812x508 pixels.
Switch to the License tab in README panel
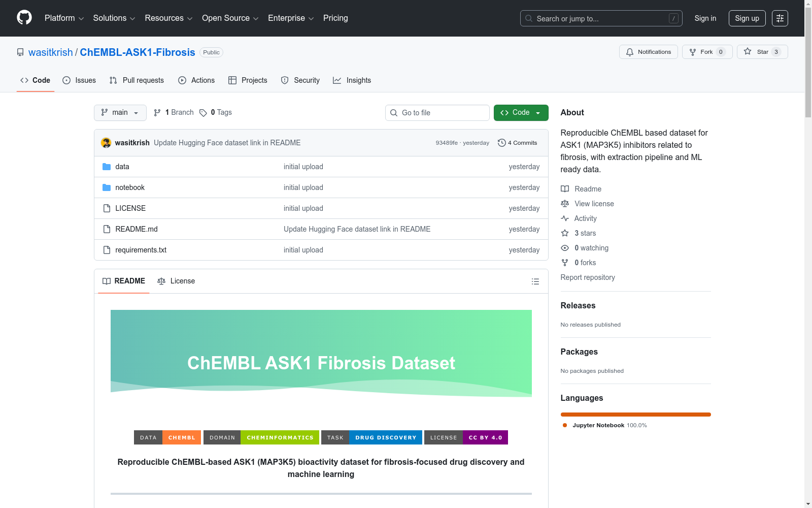pyautogui.click(x=176, y=281)
